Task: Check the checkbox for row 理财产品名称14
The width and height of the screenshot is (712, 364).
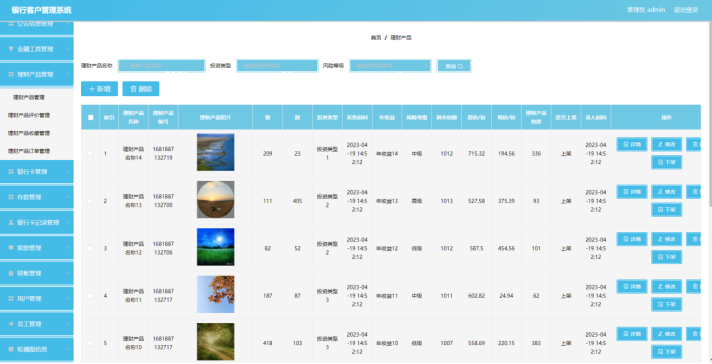Action: [x=90, y=154]
